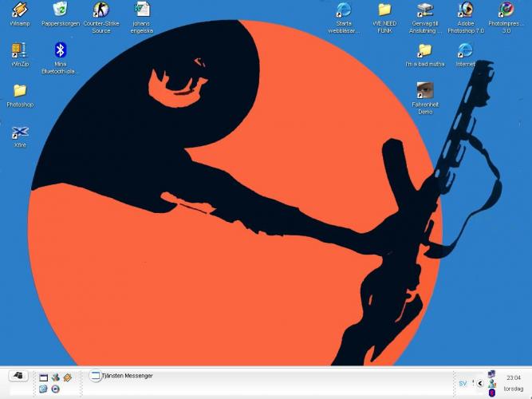Launch Counter-Strike Source shortcut
Viewport: 532px width, 399px height.
point(100,10)
